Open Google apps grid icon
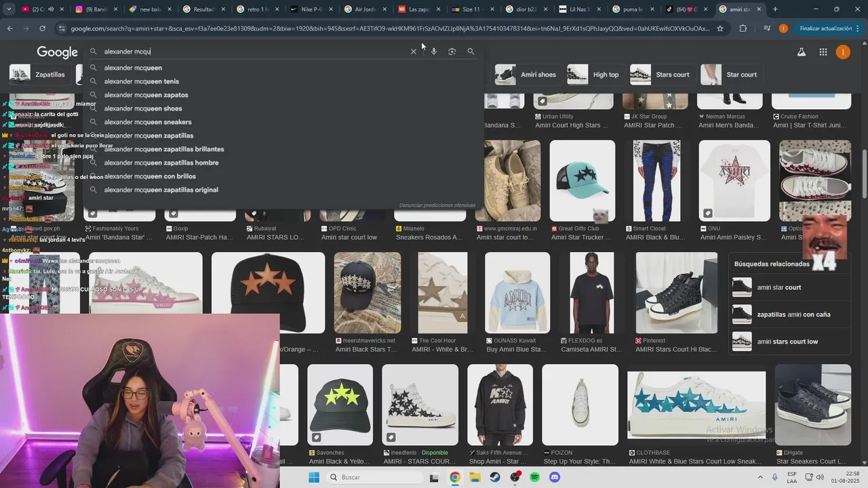868x488 pixels. (823, 52)
